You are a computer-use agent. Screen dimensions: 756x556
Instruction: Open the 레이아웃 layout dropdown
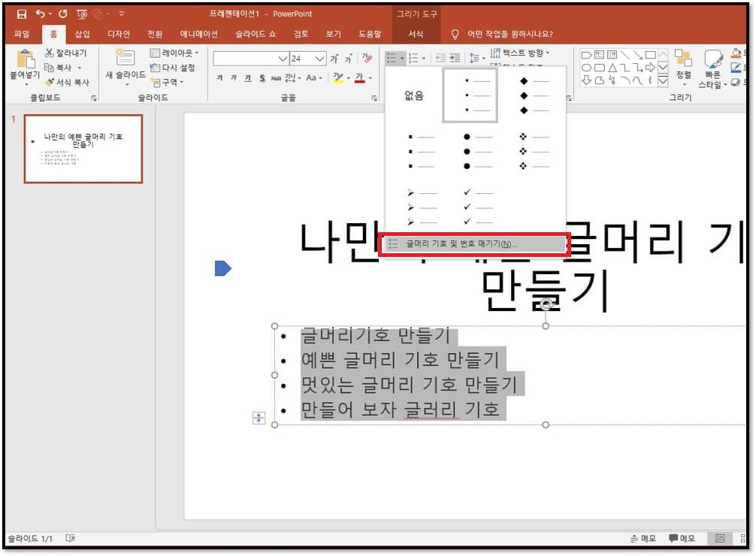point(174,53)
